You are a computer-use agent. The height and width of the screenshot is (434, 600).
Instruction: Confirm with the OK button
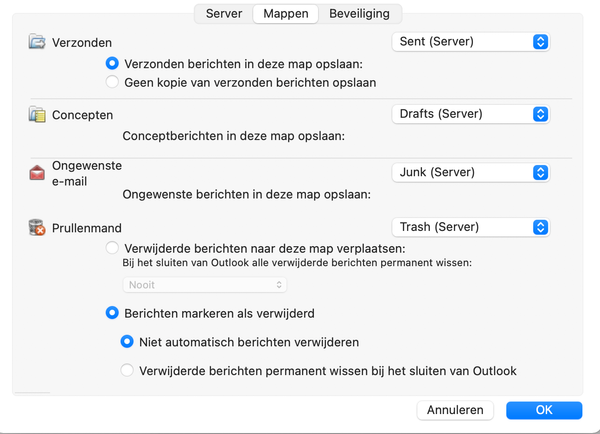543,410
